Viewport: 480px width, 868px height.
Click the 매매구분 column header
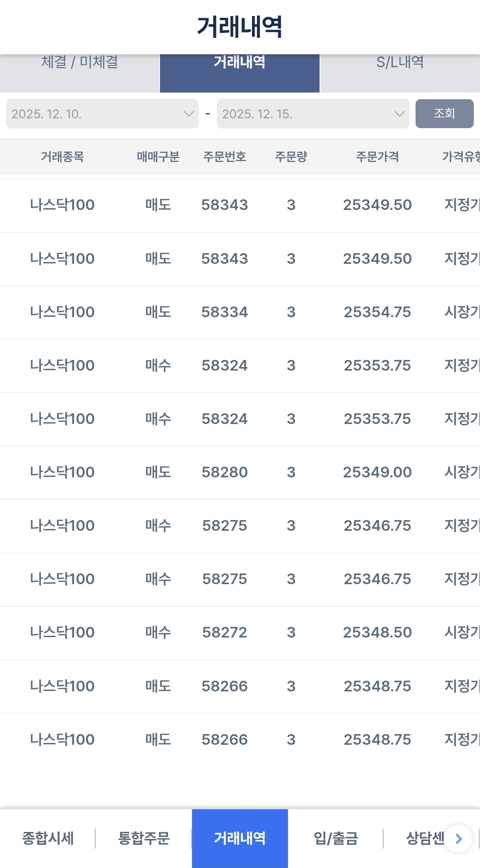point(158,157)
